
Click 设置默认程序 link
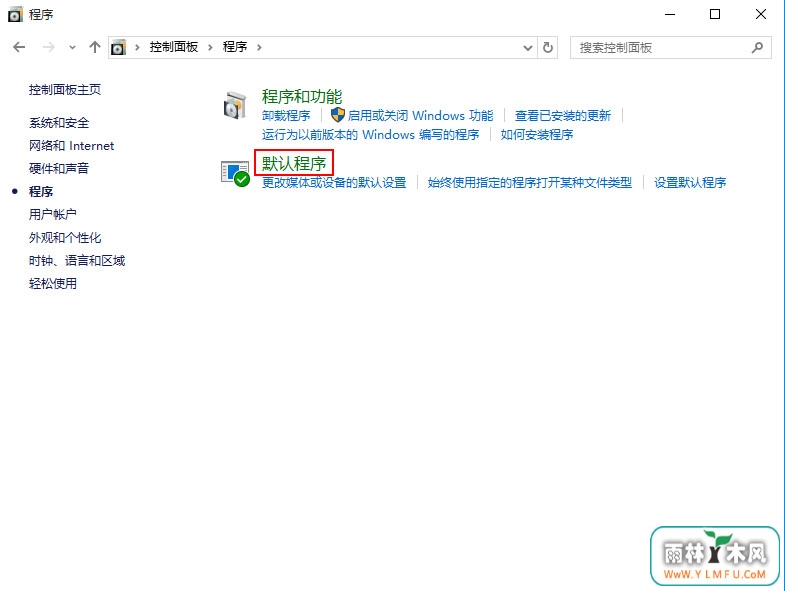click(x=690, y=183)
